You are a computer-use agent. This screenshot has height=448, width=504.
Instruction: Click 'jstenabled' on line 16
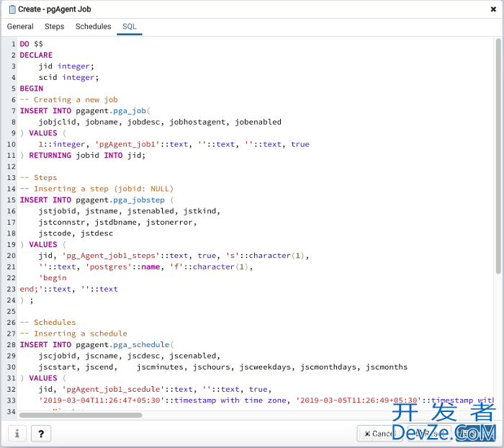point(150,211)
